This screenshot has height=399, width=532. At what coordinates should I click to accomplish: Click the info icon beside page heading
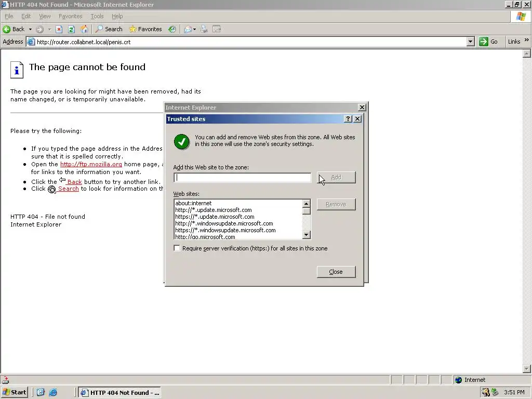[x=17, y=70]
